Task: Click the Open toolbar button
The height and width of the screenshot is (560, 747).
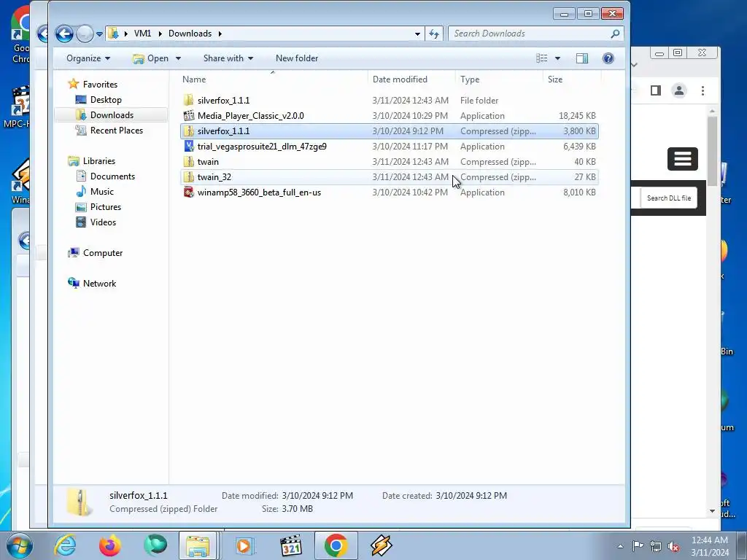Action: point(151,58)
